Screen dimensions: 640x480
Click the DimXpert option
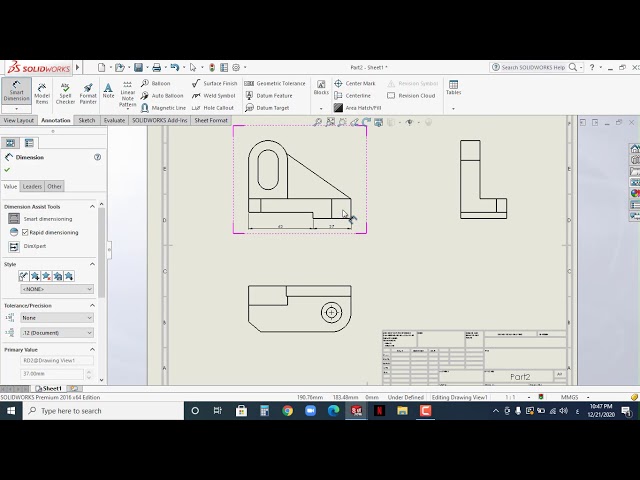(27, 247)
